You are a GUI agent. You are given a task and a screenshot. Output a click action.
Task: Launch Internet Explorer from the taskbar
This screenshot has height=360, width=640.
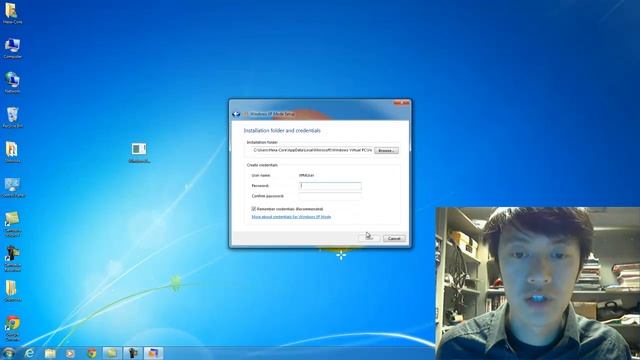click(29, 353)
